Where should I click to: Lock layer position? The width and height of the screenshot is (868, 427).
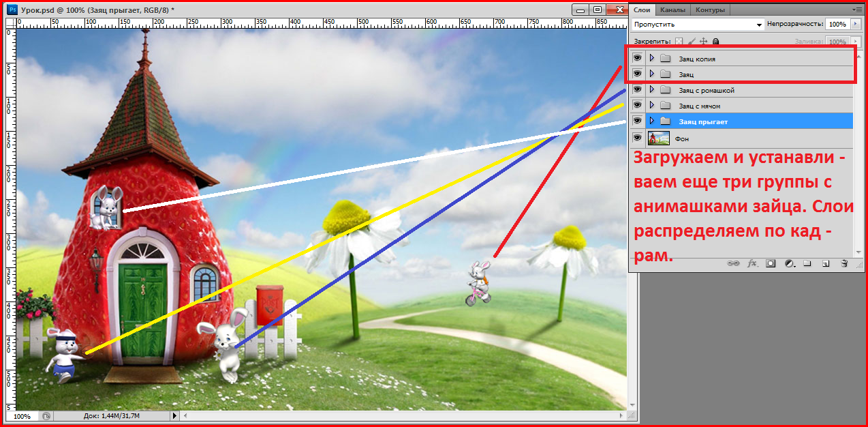(704, 42)
